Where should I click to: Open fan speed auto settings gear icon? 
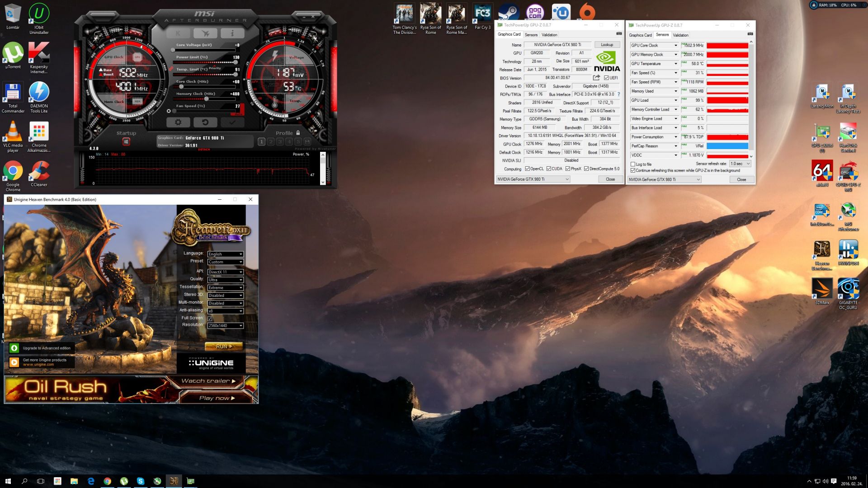click(169, 111)
